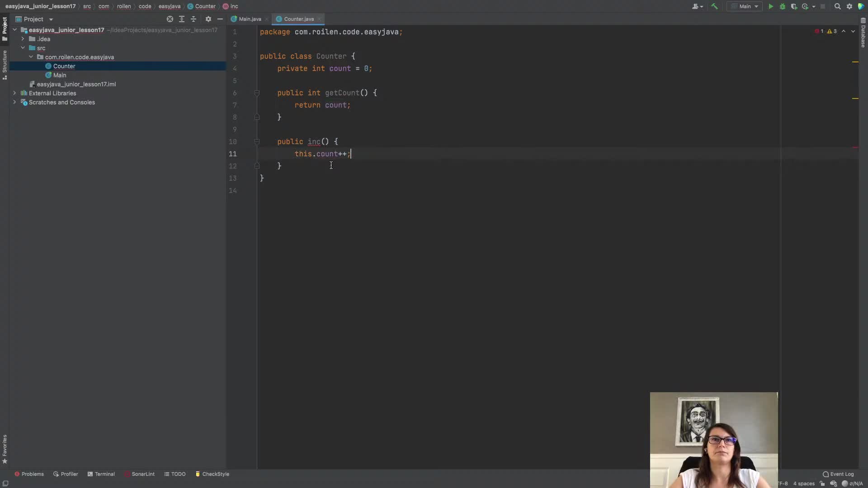This screenshot has height=488, width=868.
Task: Open IDE settings gear in top toolbar
Action: pyautogui.click(x=849, y=6)
